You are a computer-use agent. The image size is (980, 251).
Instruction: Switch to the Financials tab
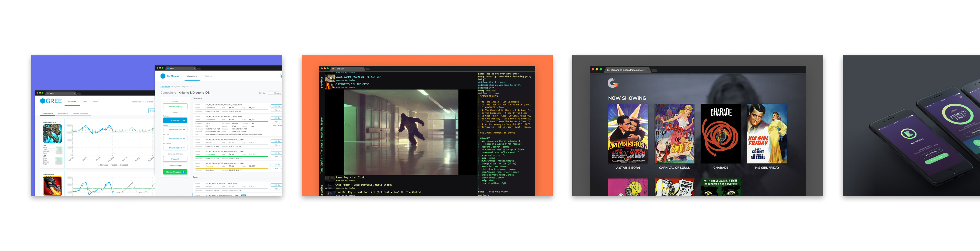(x=72, y=102)
